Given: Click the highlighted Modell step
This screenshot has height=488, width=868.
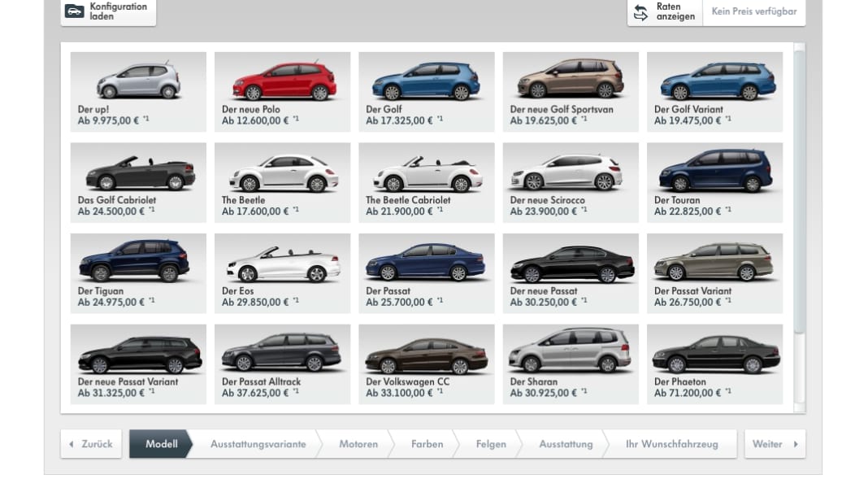Looking at the screenshot, I should [x=163, y=444].
